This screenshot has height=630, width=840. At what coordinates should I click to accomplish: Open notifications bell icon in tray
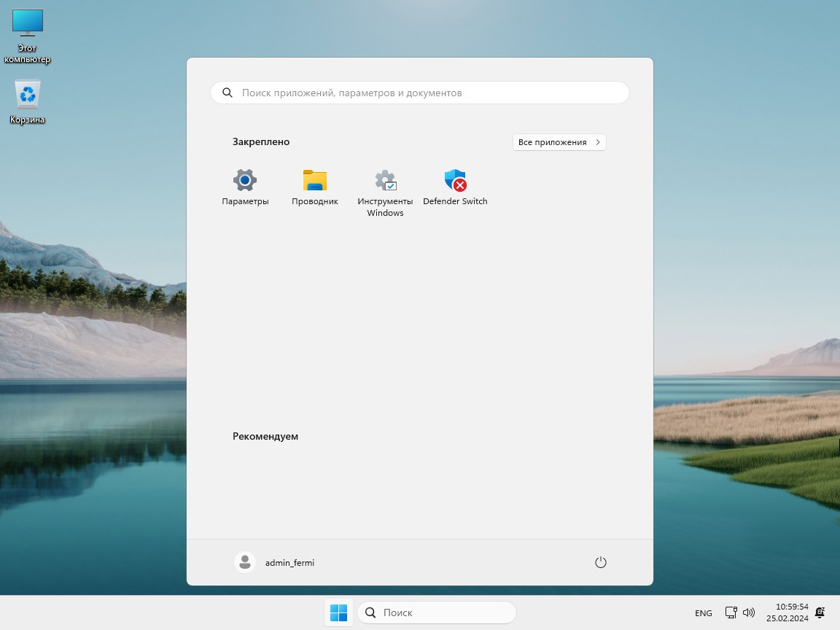tap(820, 612)
